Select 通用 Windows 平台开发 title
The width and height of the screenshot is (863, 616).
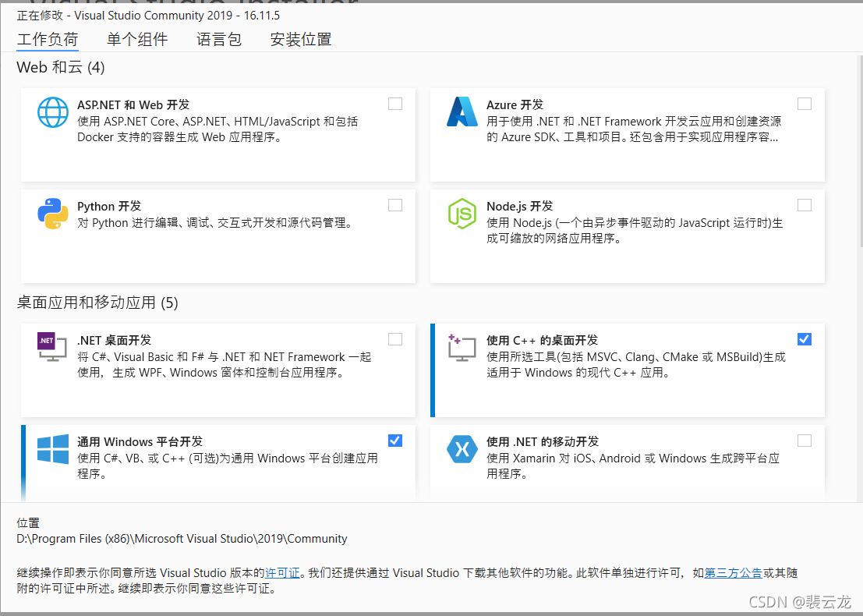click(140, 441)
